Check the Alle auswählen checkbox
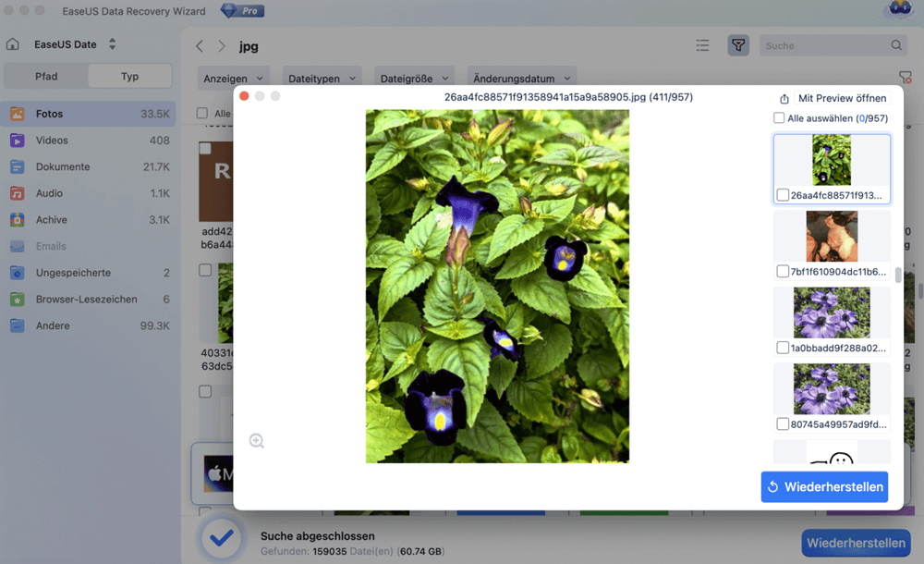 [781, 119]
